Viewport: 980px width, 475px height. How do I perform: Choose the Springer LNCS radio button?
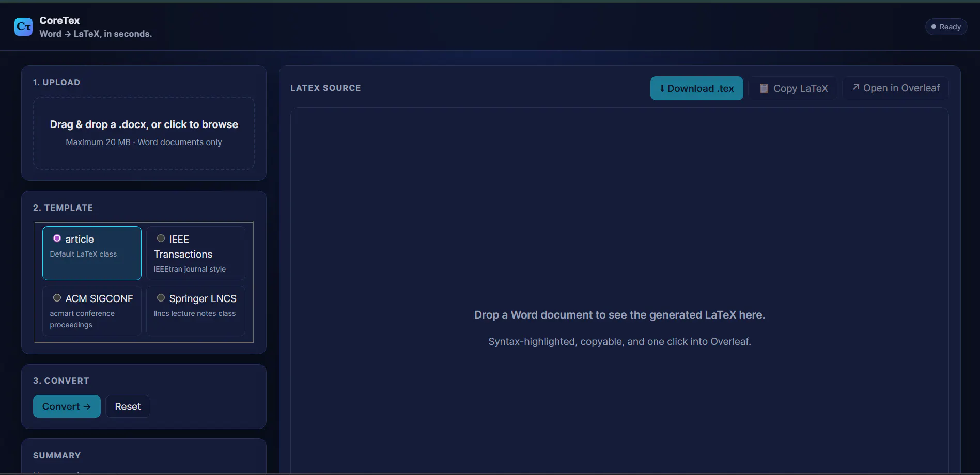point(161,298)
